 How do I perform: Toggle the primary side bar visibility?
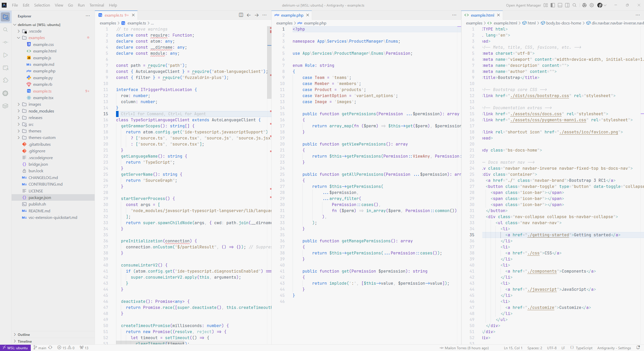(x=553, y=5)
